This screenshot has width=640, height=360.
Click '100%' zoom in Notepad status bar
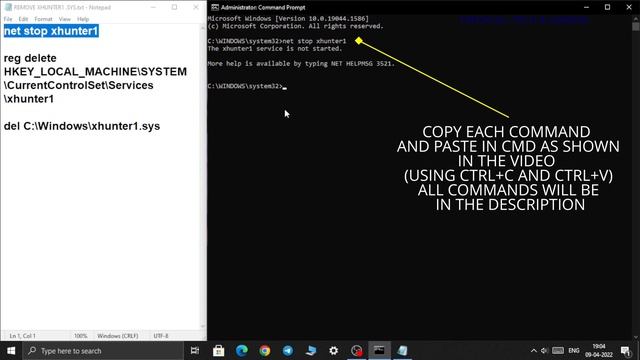point(80,336)
